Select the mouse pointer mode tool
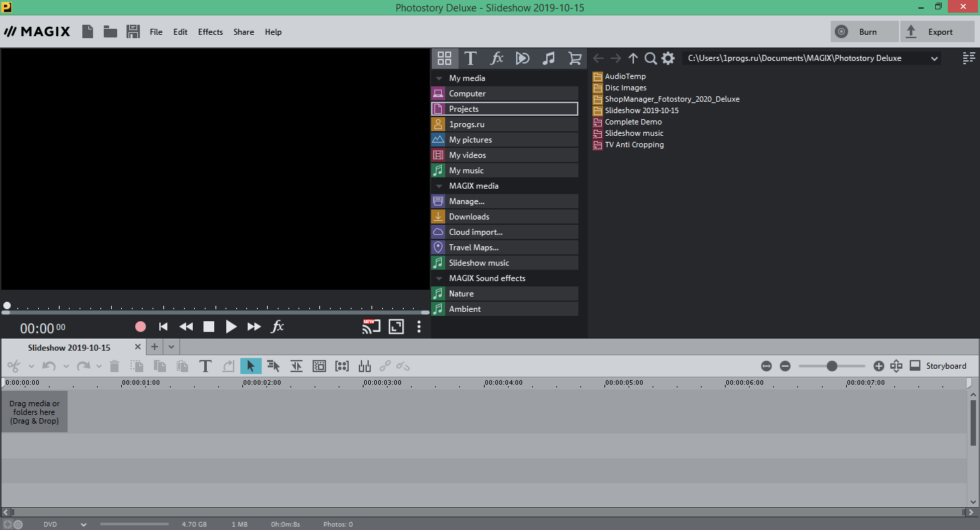This screenshot has height=530, width=980. click(x=250, y=366)
